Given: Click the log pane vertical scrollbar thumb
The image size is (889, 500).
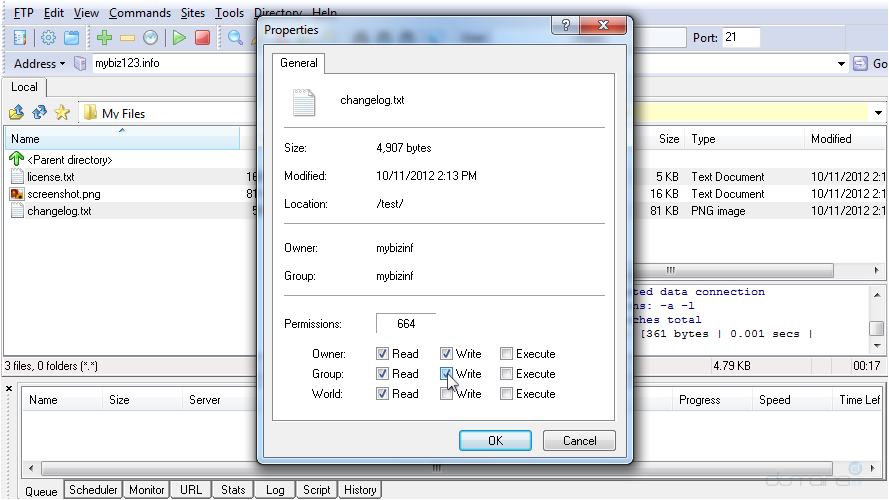Looking at the screenshot, I should point(877,328).
